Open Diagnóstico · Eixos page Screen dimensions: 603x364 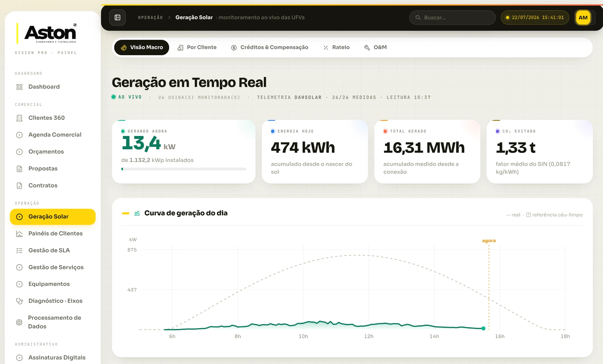tap(53, 301)
